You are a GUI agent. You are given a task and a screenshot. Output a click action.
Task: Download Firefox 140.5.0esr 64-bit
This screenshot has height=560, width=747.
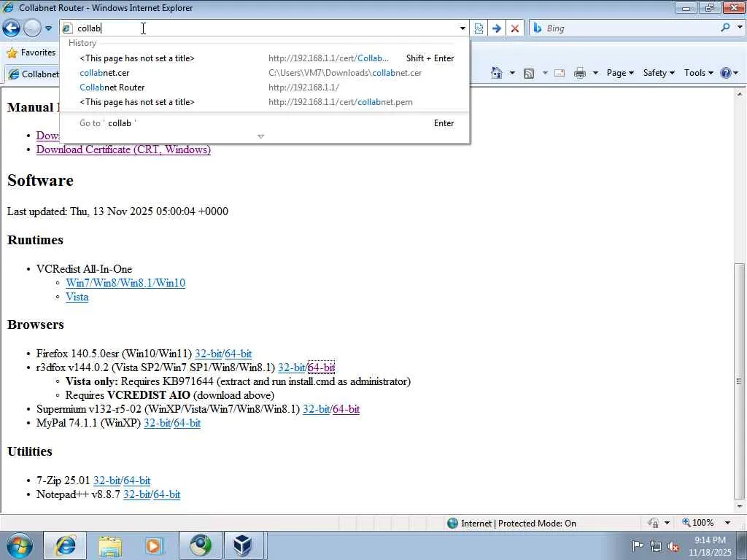pos(239,354)
